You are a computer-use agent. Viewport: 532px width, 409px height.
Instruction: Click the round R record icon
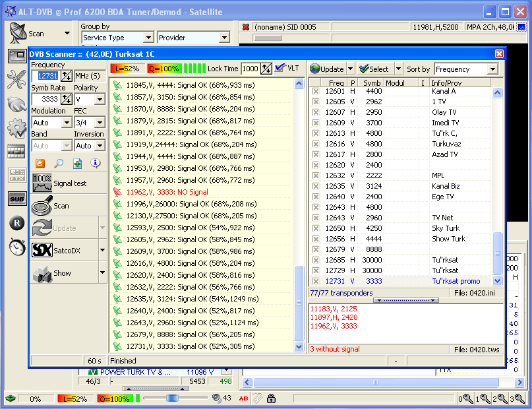(x=16, y=223)
